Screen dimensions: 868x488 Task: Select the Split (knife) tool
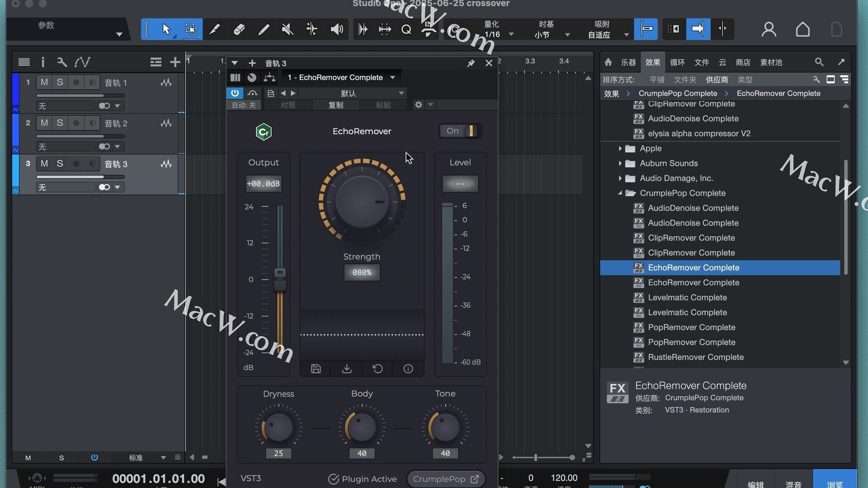[x=215, y=29]
